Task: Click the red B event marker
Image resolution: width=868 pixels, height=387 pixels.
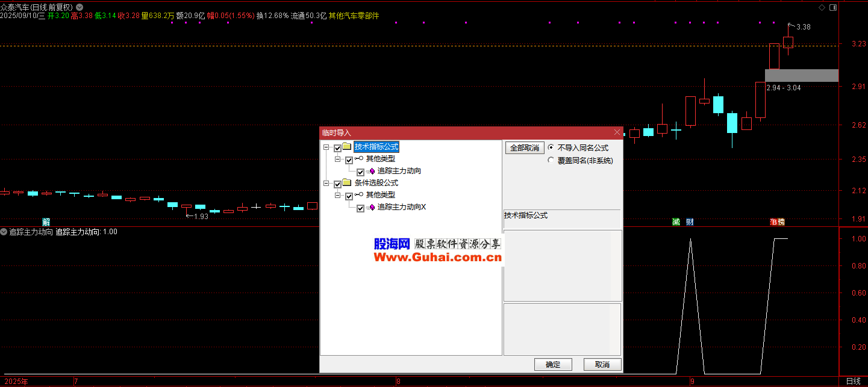Action: click(773, 221)
